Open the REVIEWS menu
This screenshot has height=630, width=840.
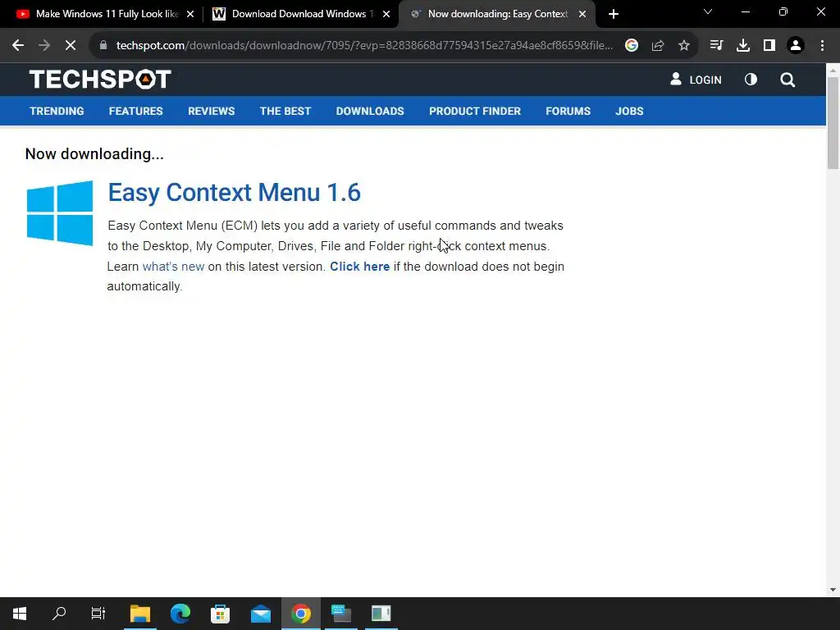tap(211, 111)
